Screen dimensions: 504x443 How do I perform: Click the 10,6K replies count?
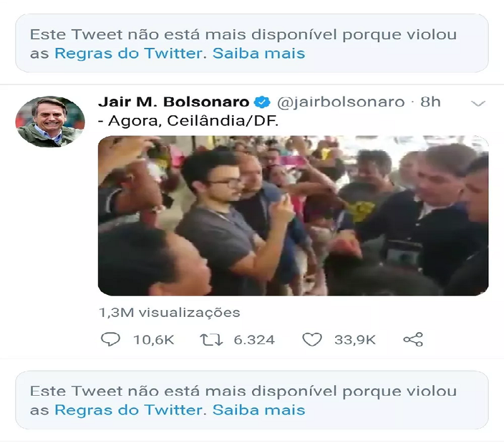154,340
